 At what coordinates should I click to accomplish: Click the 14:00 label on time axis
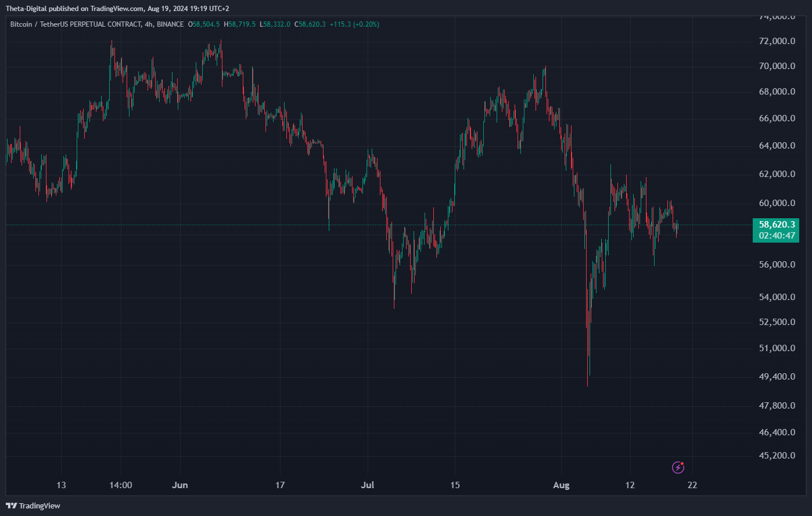121,485
